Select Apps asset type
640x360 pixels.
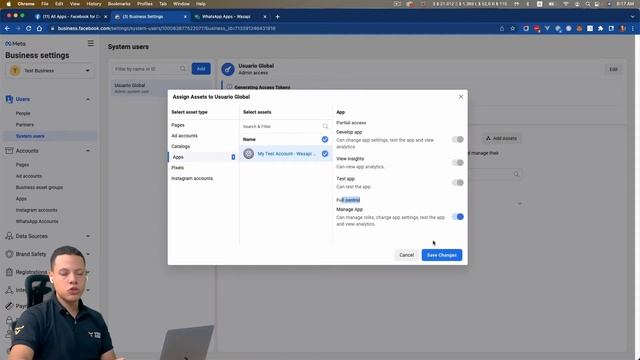[x=203, y=157]
